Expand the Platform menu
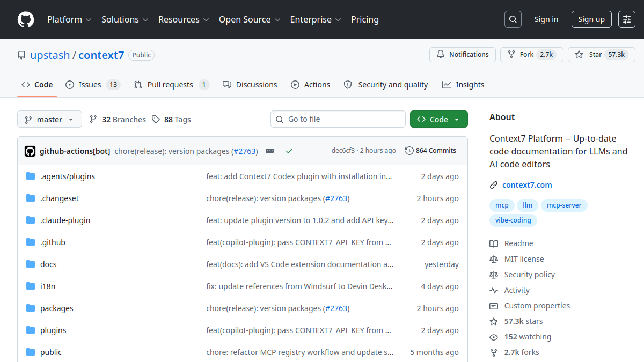Image resolution: width=644 pixels, height=362 pixels. pos(69,19)
